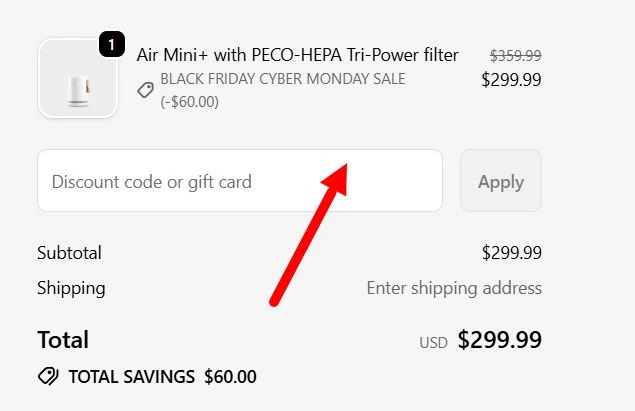Click the Subtotal amount $299.99
Viewport: 635px width, 411px height.
pyautogui.click(x=511, y=253)
